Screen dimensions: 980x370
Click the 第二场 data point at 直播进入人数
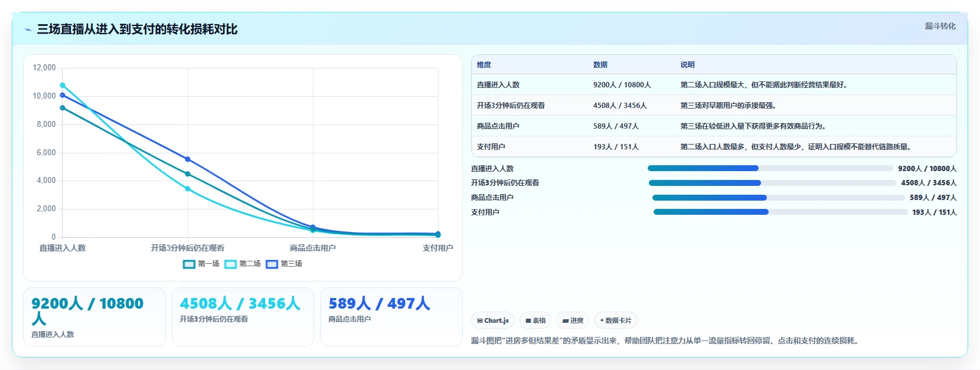point(63,86)
